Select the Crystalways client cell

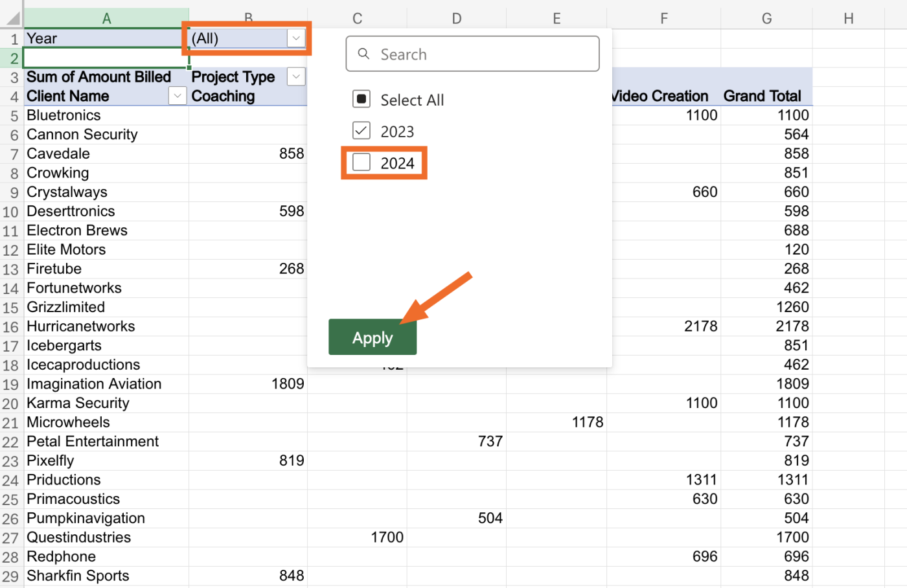point(106,192)
